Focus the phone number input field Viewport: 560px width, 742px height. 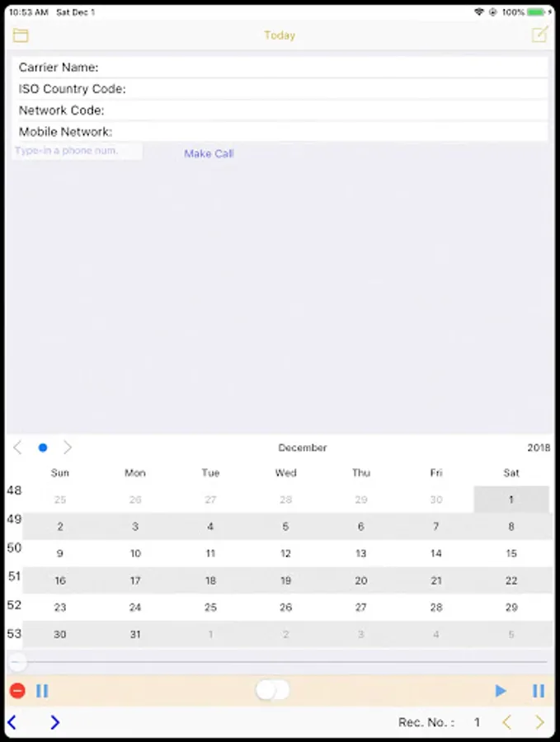[x=78, y=151]
